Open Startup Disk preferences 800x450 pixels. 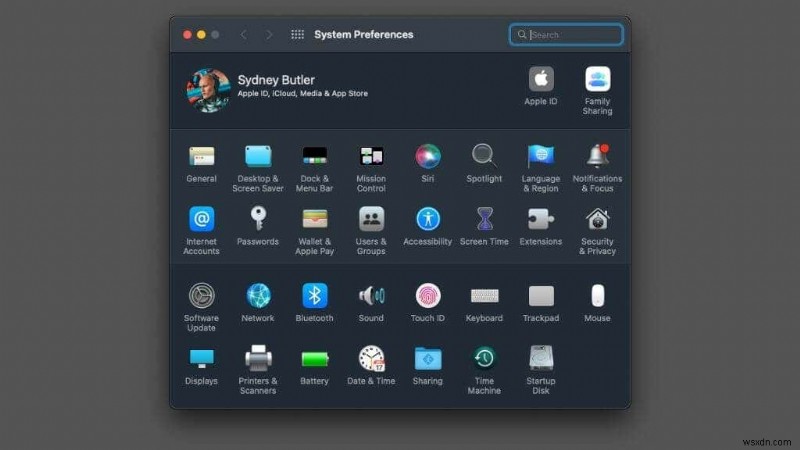[x=541, y=359]
